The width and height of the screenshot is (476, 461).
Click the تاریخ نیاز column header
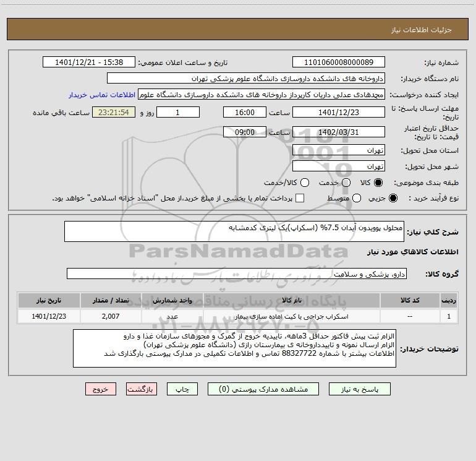click(x=49, y=300)
